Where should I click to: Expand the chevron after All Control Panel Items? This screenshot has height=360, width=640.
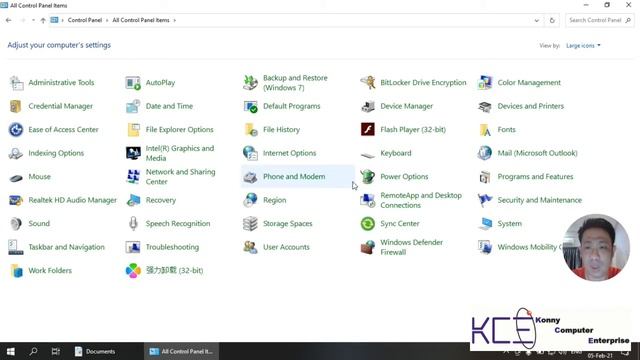coord(175,20)
